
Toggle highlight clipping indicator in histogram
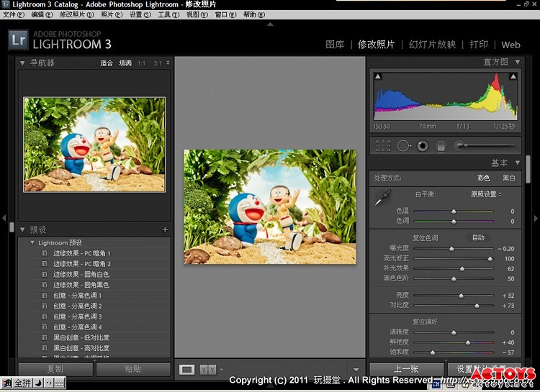513,76
